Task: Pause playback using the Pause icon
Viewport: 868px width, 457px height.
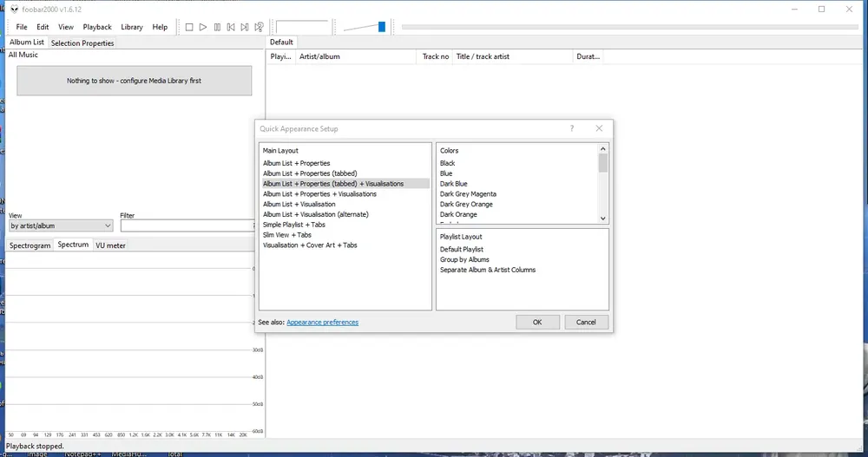Action: (x=217, y=27)
